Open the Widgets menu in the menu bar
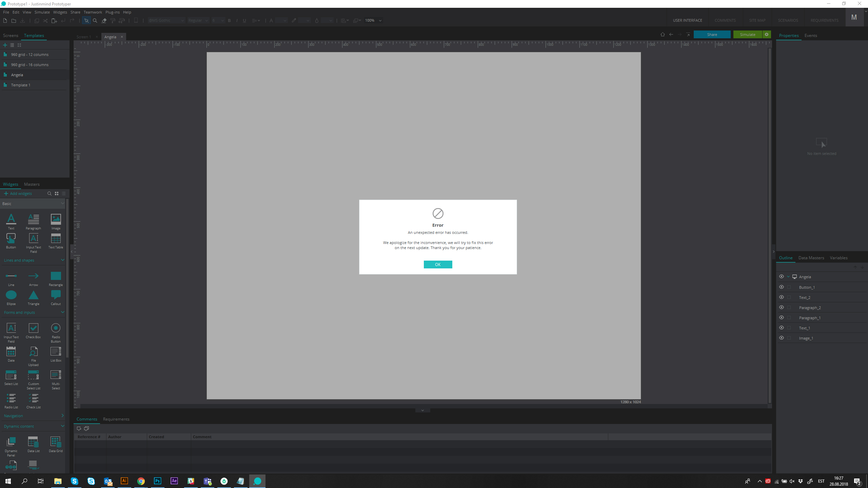868x488 pixels. point(60,12)
